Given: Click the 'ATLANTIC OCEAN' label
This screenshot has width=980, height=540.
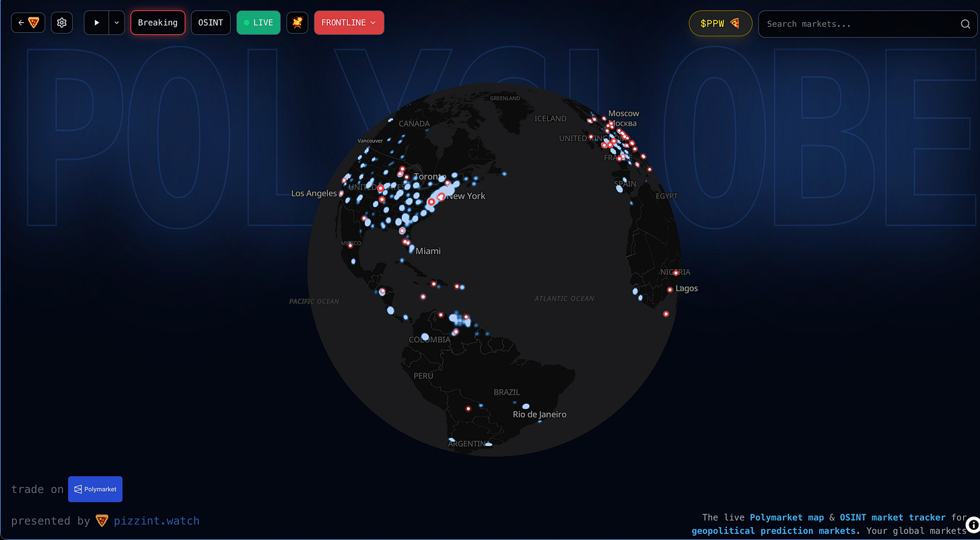Looking at the screenshot, I should point(564,299).
